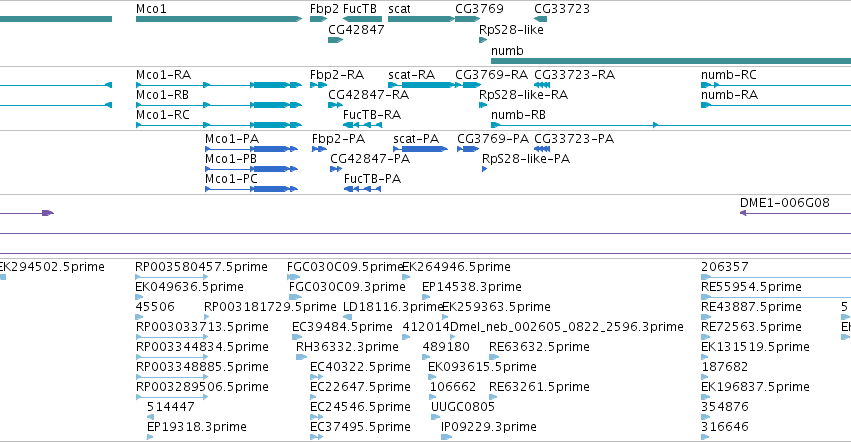This screenshot has height=442, width=851.
Task: Select the Fbp2-PA protein label
Action: [x=338, y=138]
